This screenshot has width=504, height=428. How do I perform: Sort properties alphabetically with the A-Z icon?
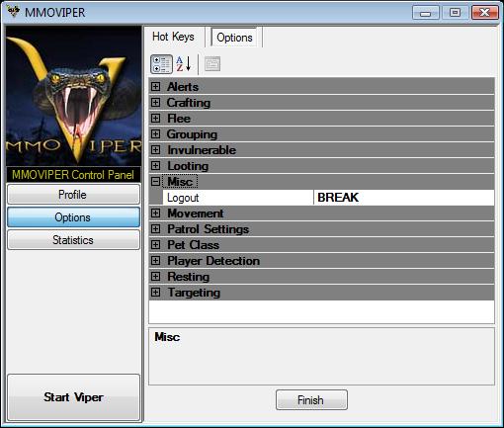pos(183,64)
